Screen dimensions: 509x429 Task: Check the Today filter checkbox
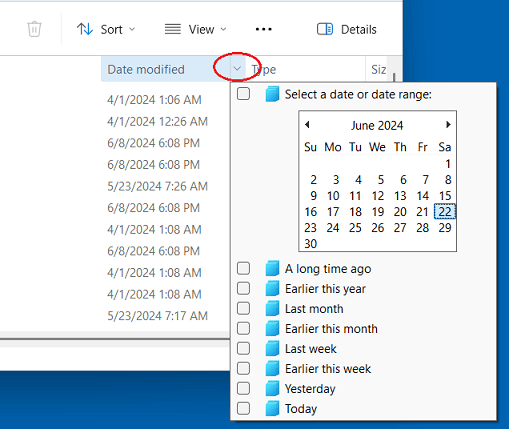[243, 408]
